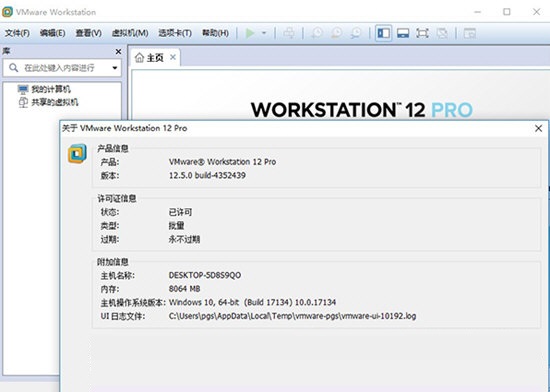The height and width of the screenshot is (392, 550).
Task: Close the VMware Workstation main window
Action: pyautogui.click(x=536, y=12)
